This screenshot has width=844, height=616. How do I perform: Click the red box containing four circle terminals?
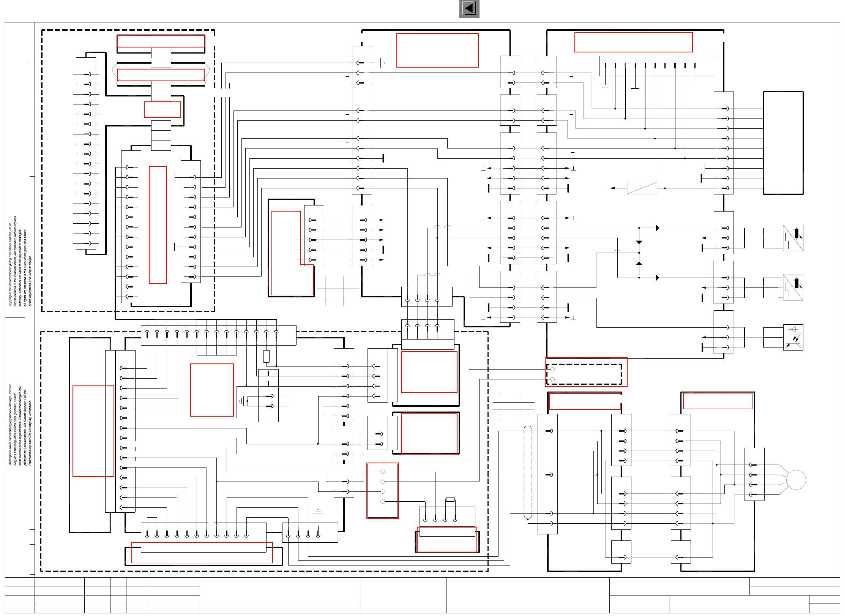tap(383, 490)
